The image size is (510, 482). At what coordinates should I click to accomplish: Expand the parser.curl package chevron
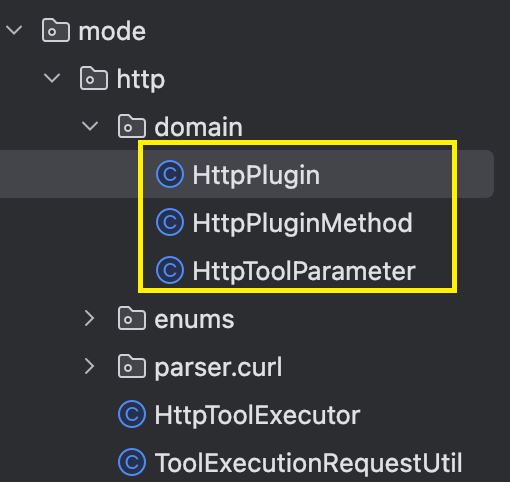[89, 366]
